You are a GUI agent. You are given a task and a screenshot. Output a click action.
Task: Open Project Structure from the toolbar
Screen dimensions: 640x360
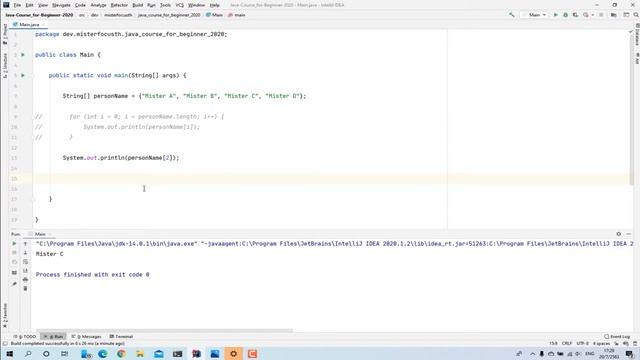(613, 15)
